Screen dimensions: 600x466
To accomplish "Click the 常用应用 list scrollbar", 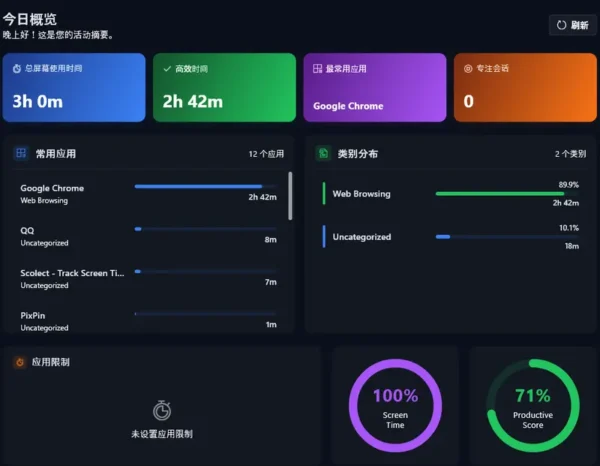I will click(290, 196).
